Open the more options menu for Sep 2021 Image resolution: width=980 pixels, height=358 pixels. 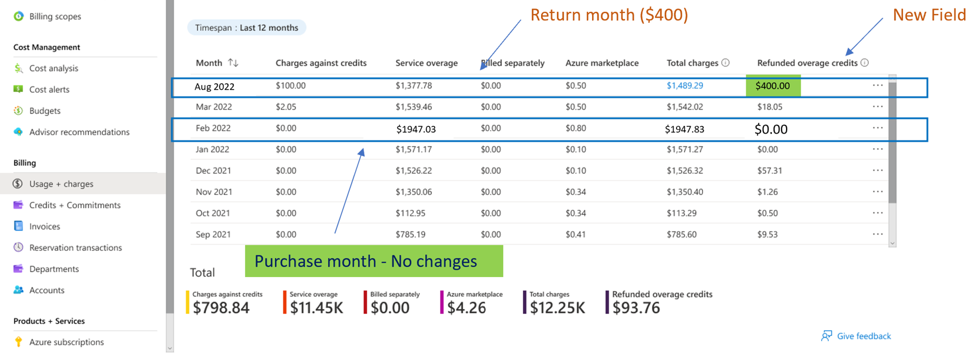[x=877, y=235]
